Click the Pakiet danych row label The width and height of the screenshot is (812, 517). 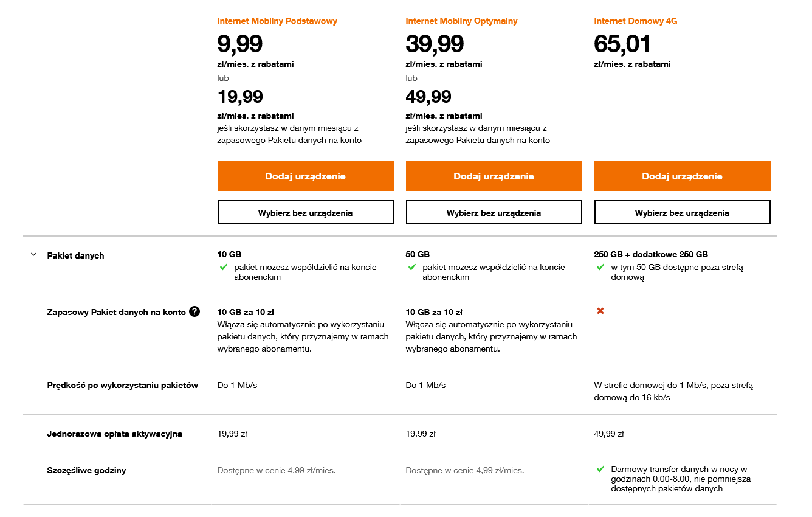point(75,255)
